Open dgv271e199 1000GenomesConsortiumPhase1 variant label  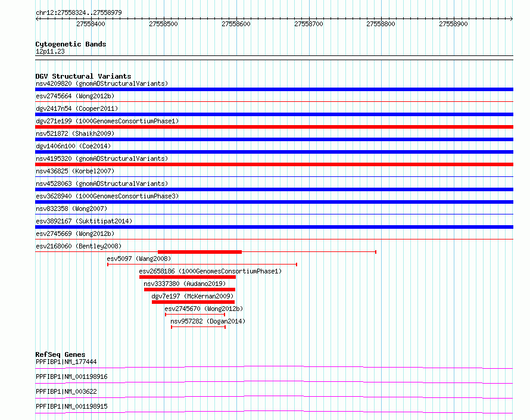click(x=107, y=121)
